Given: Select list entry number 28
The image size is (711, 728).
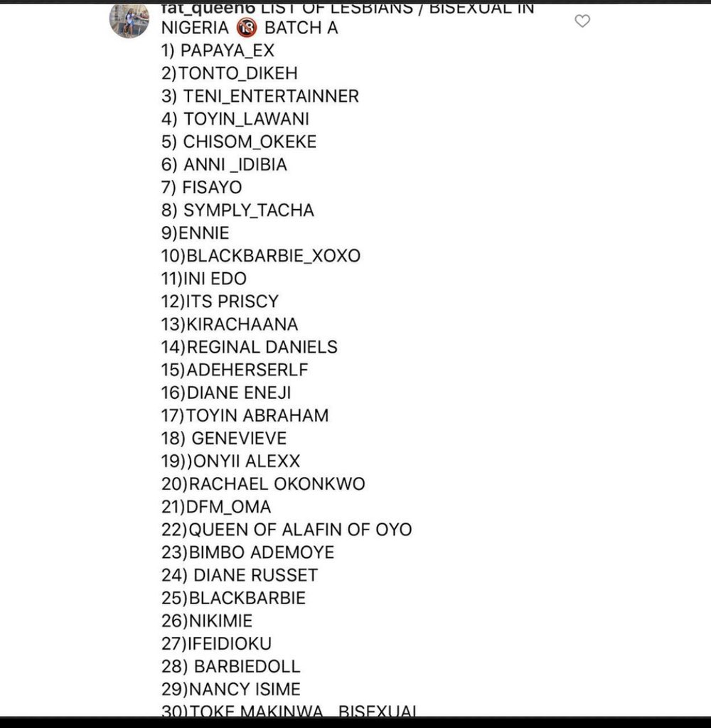Looking at the screenshot, I should (x=231, y=666).
